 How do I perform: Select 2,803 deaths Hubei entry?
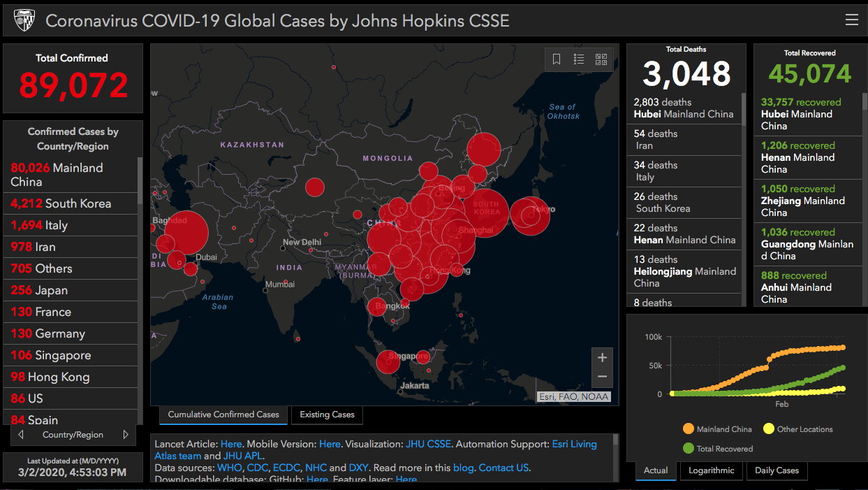pyautogui.click(x=684, y=108)
